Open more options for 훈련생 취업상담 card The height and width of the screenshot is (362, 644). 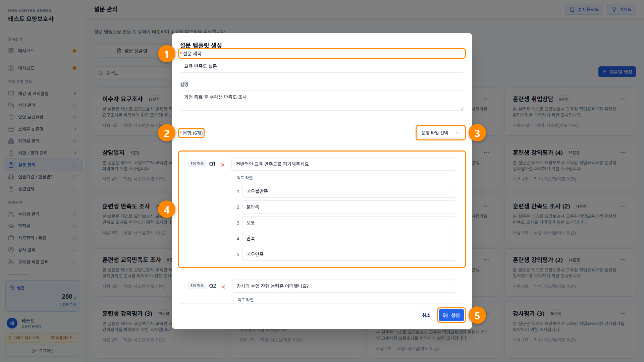623,99
